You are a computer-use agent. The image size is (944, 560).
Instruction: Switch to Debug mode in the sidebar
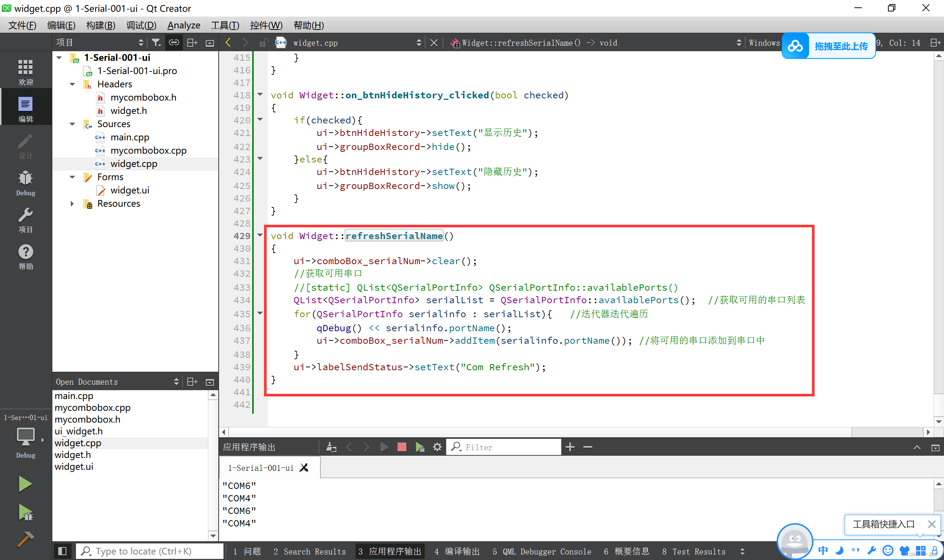click(25, 183)
